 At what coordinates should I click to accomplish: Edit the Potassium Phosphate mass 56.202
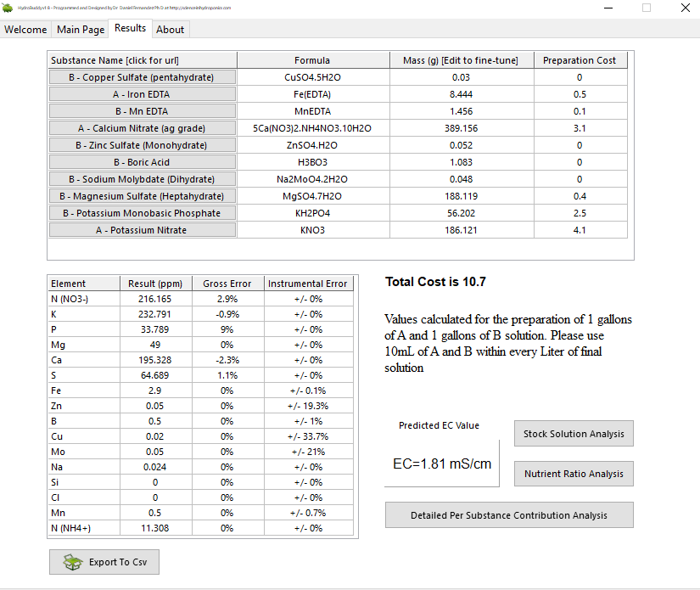[462, 213]
